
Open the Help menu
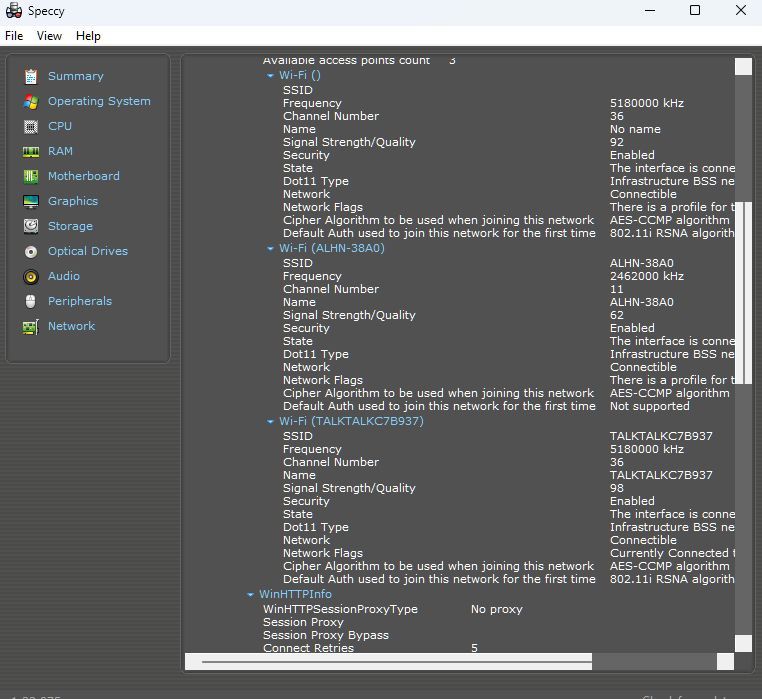tap(88, 36)
